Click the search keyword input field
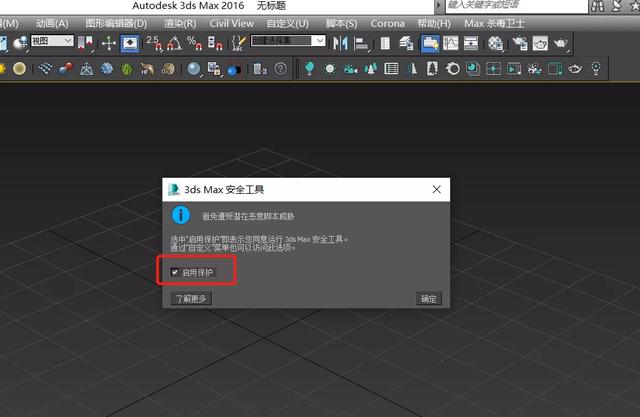Viewport: 640px width, 417px height. click(x=516, y=6)
